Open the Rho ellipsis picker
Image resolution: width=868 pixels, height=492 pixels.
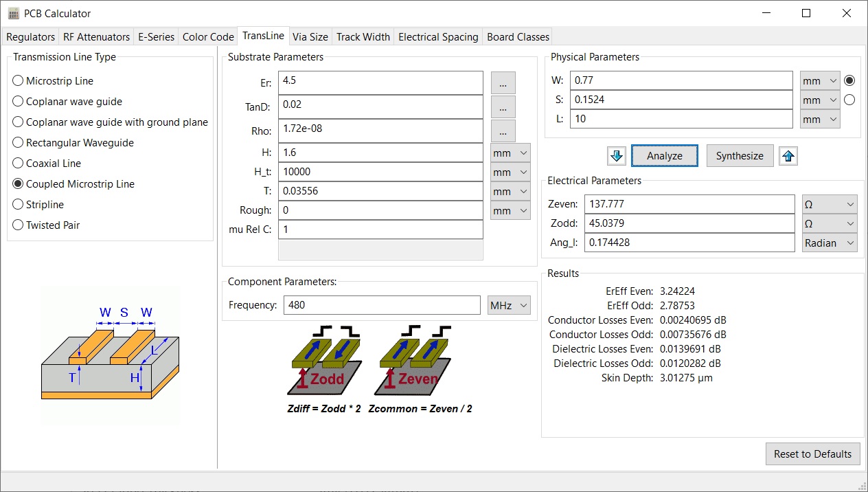[x=503, y=131]
